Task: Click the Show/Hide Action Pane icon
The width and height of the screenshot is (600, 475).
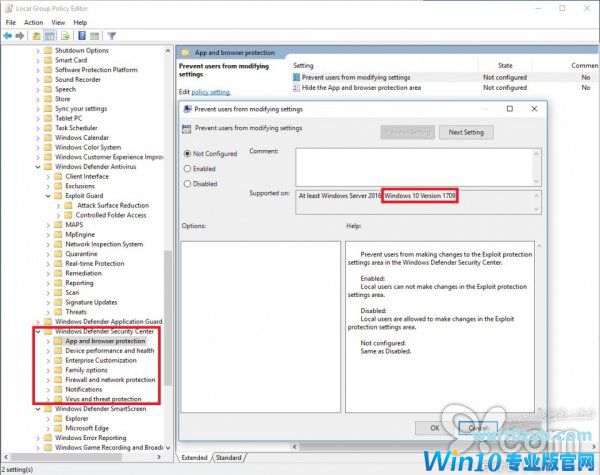Action: 95,36
